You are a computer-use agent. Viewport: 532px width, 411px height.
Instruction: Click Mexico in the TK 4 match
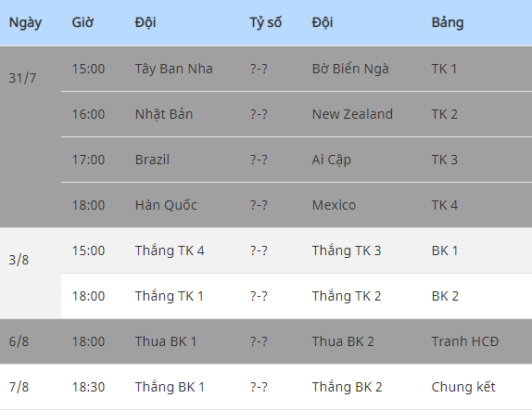coord(334,206)
